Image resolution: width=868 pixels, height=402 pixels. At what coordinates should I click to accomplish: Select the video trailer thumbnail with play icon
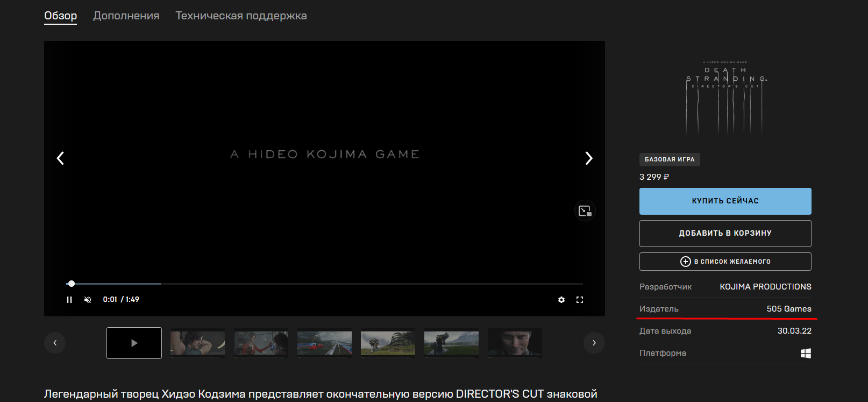click(x=134, y=343)
